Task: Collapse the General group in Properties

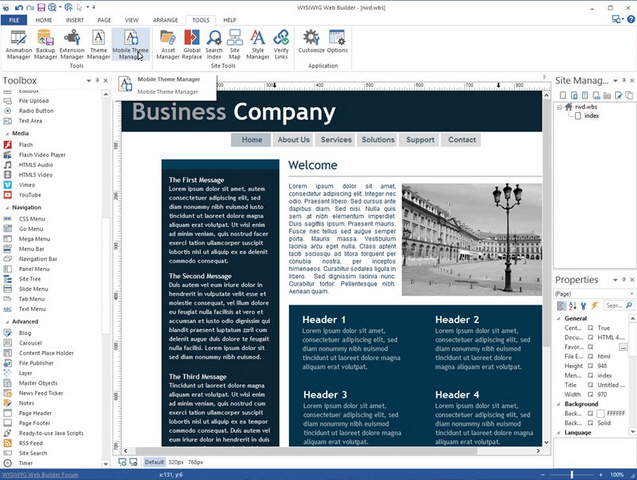Action: click(561, 317)
